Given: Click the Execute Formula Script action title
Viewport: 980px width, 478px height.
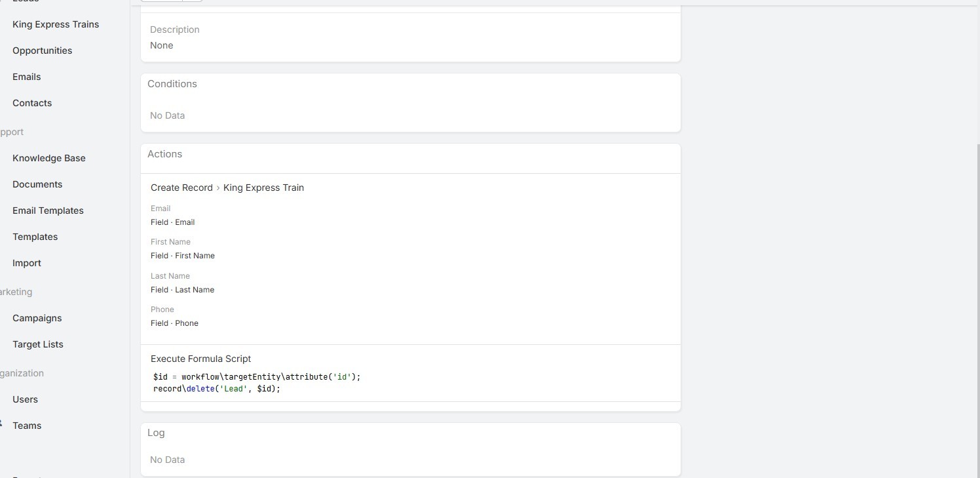Looking at the screenshot, I should coord(200,359).
